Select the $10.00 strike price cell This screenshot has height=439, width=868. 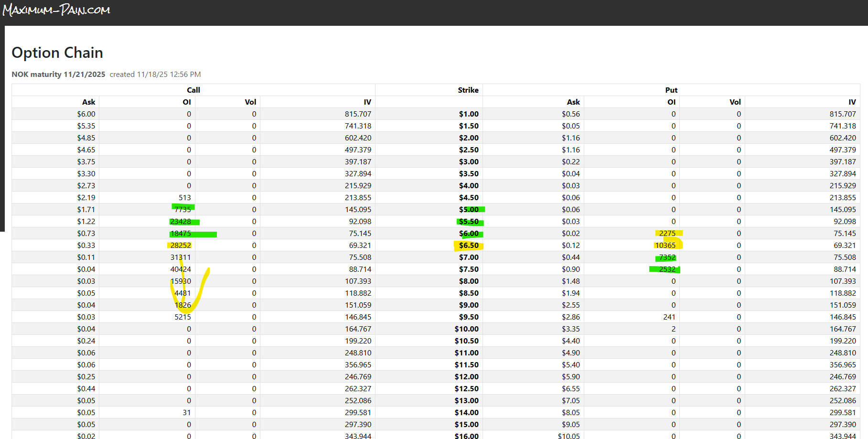466,329
